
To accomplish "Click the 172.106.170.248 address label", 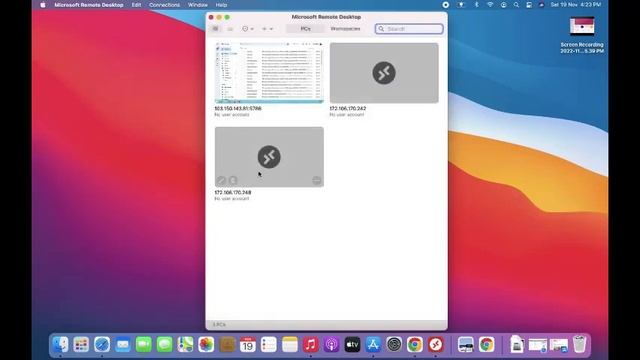I will 233,192.
